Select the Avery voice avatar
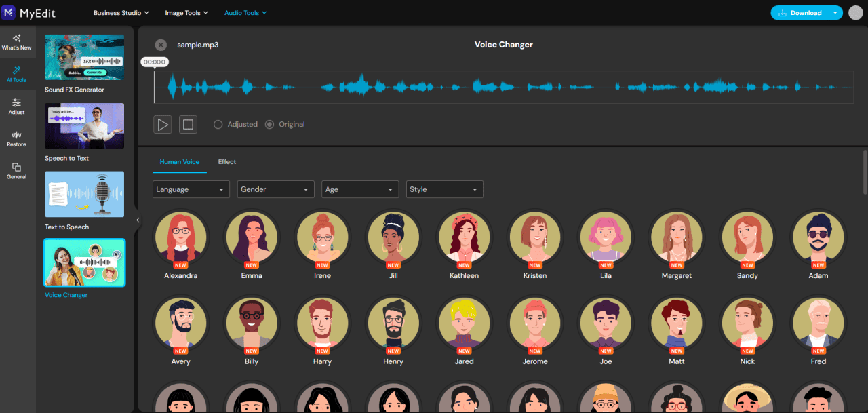The image size is (868, 413). (180, 323)
